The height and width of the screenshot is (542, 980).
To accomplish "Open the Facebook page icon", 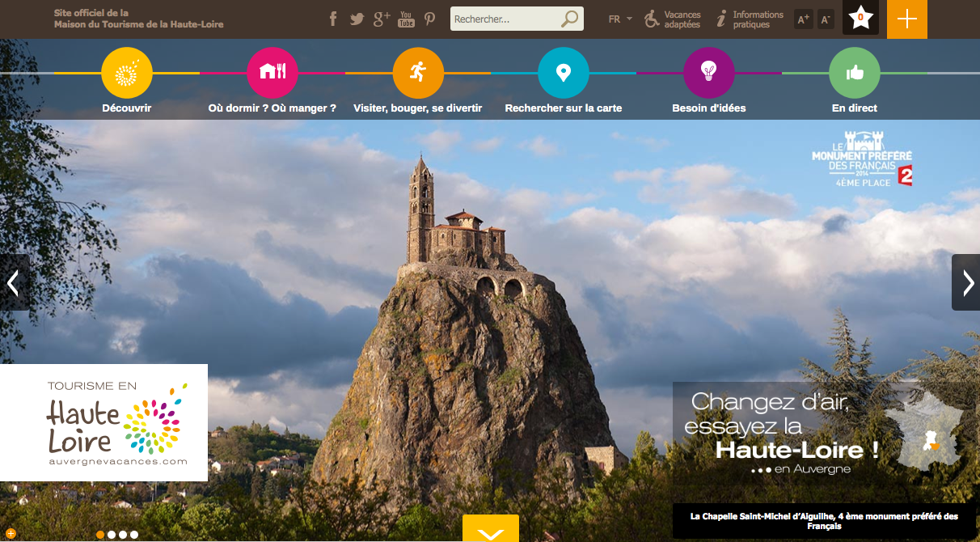I will (x=333, y=19).
